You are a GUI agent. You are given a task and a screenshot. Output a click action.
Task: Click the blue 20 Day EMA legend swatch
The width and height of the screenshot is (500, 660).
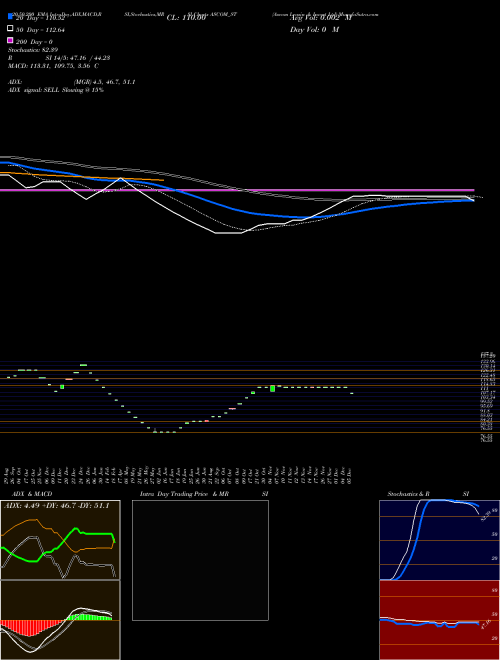pos(10,17)
